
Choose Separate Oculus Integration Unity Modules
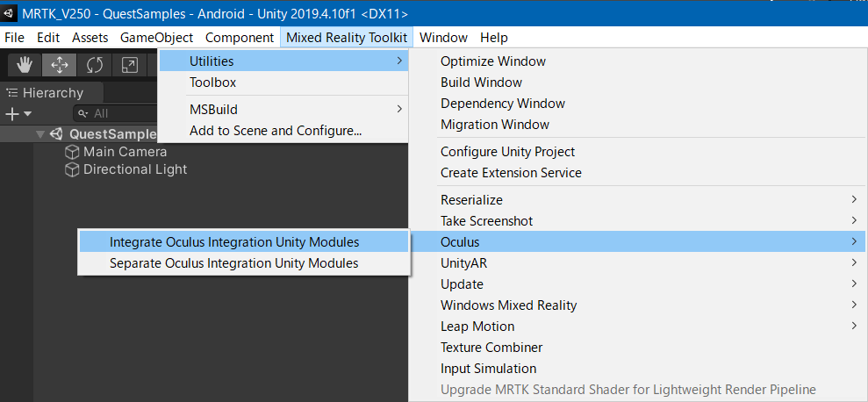(234, 262)
